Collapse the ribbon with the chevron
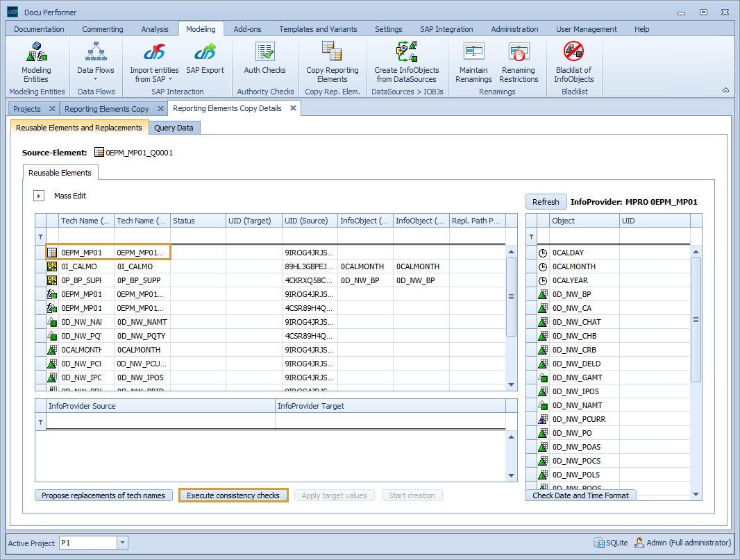The width and height of the screenshot is (740, 560). pyautogui.click(x=725, y=90)
